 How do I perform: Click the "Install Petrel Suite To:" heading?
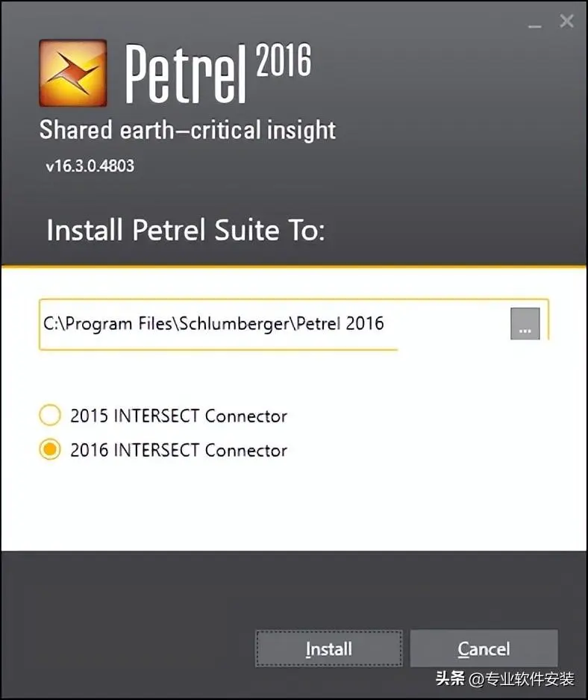pos(186,231)
